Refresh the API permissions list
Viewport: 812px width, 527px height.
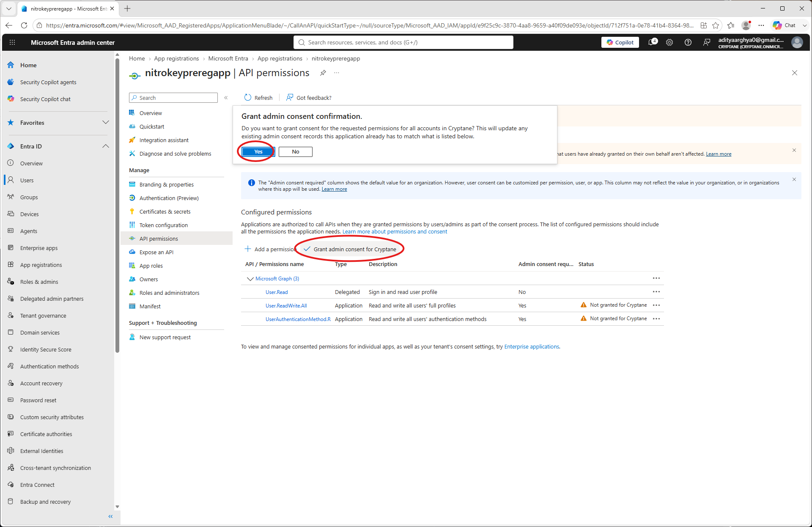click(x=258, y=98)
